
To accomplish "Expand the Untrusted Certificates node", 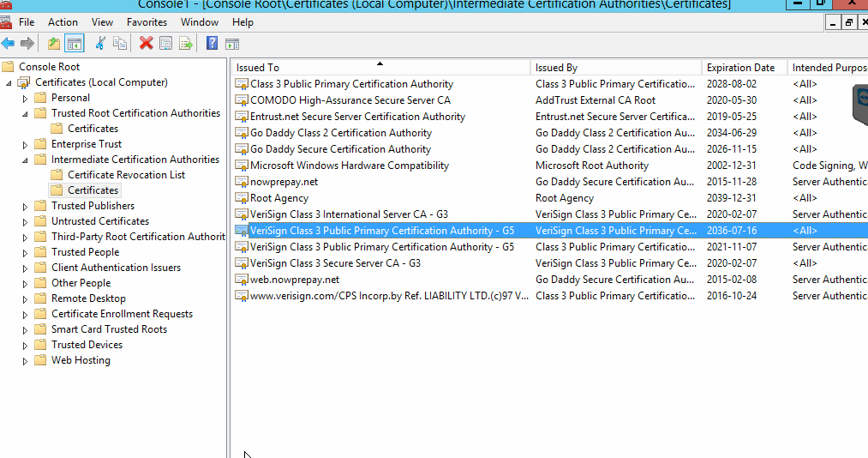I will pos(25,222).
